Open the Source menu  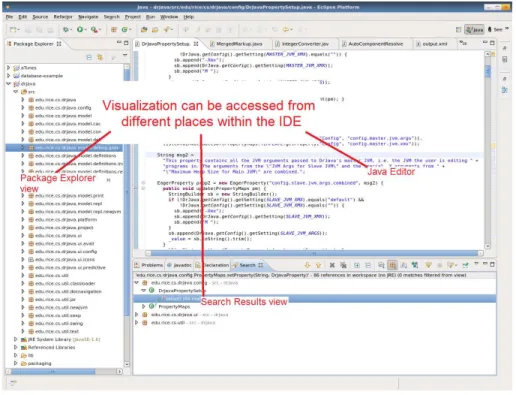coord(40,17)
